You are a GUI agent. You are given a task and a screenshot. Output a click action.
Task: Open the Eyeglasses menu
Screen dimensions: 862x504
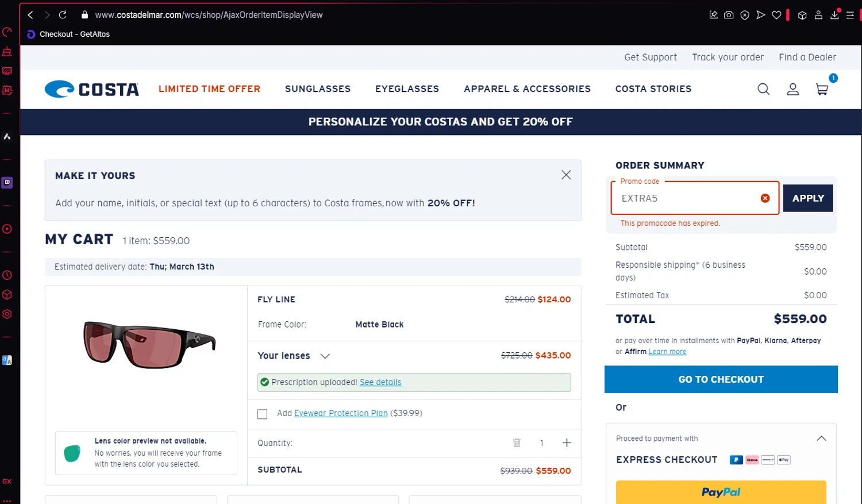click(x=407, y=89)
